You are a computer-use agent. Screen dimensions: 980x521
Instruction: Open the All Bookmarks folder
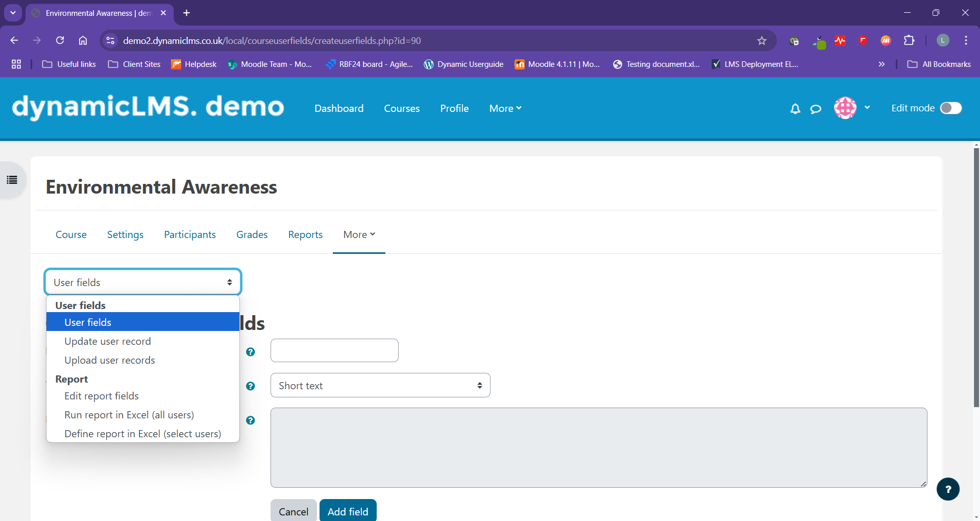tap(939, 64)
